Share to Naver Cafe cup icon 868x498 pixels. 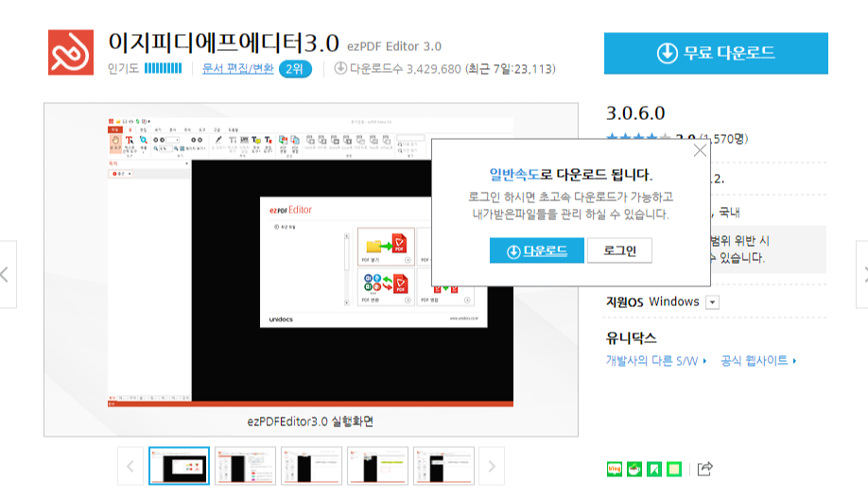[x=634, y=470]
